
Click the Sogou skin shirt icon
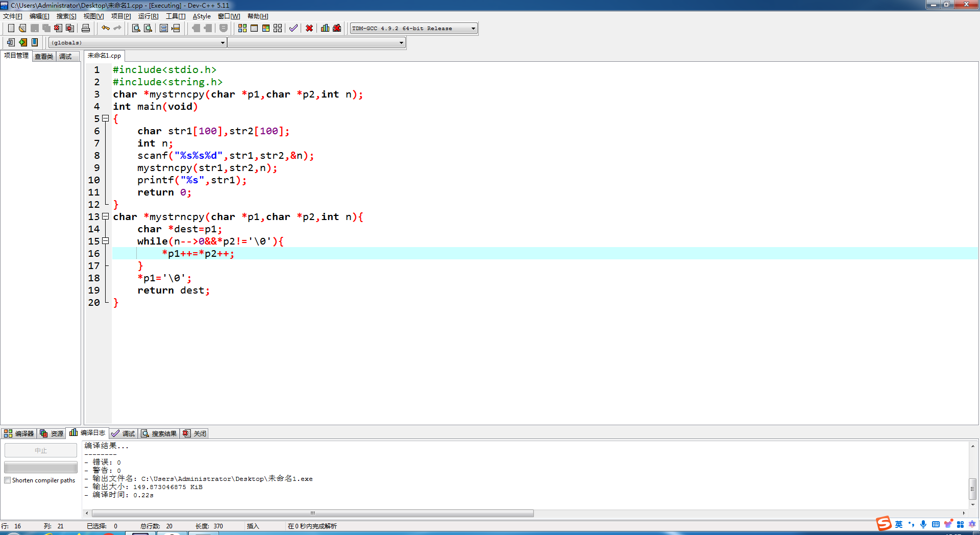(x=948, y=524)
